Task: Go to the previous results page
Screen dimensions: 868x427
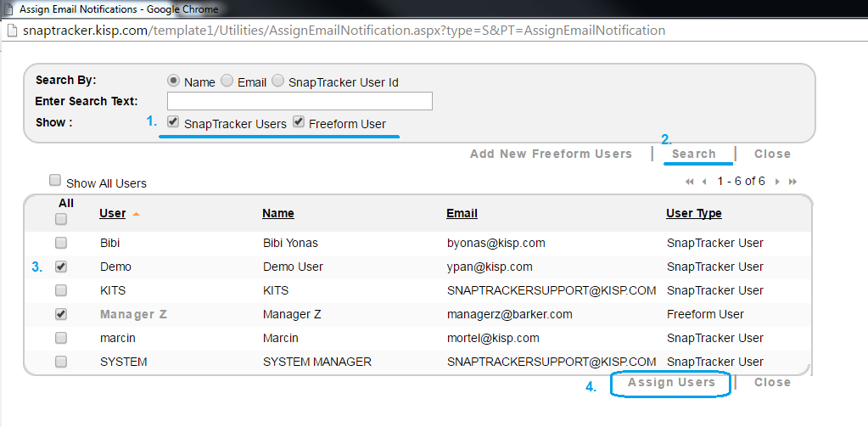Action: [703, 182]
